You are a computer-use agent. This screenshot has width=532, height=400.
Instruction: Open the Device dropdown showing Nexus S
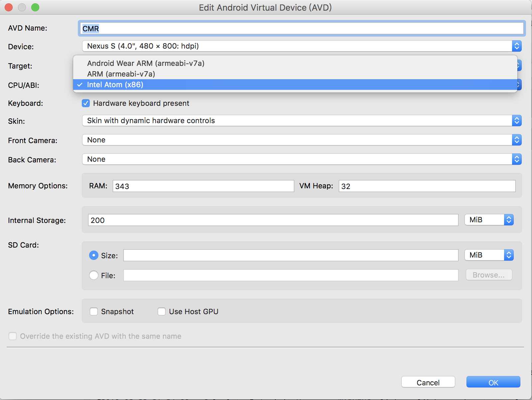[302, 46]
